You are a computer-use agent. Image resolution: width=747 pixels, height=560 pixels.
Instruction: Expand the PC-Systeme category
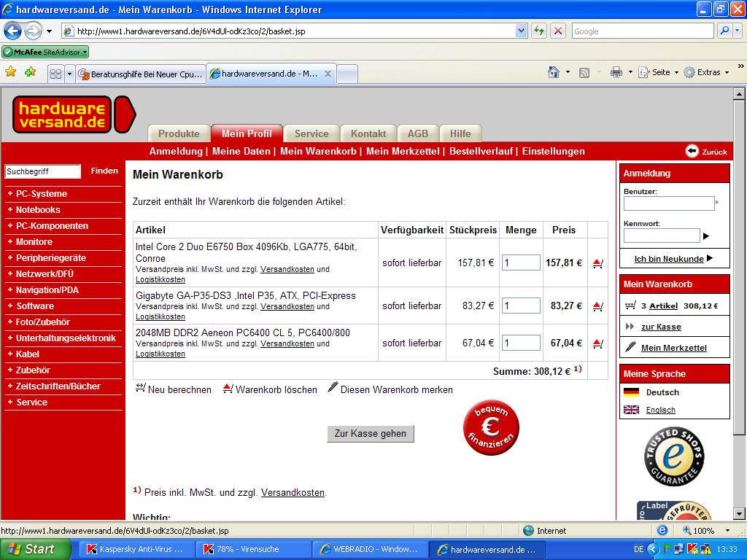pyautogui.click(x=41, y=194)
